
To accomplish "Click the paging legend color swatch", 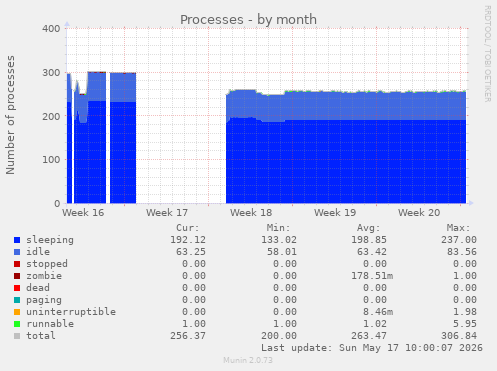I will click(17, 300).
